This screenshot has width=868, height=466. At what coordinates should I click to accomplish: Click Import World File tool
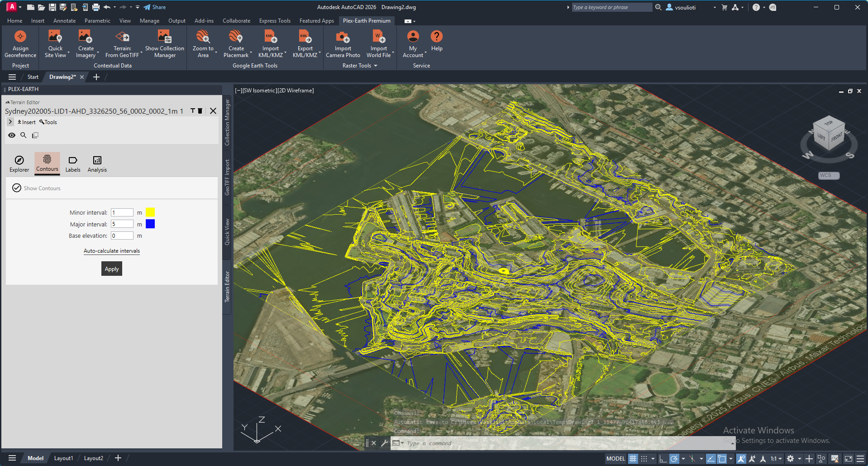[378, 44]
